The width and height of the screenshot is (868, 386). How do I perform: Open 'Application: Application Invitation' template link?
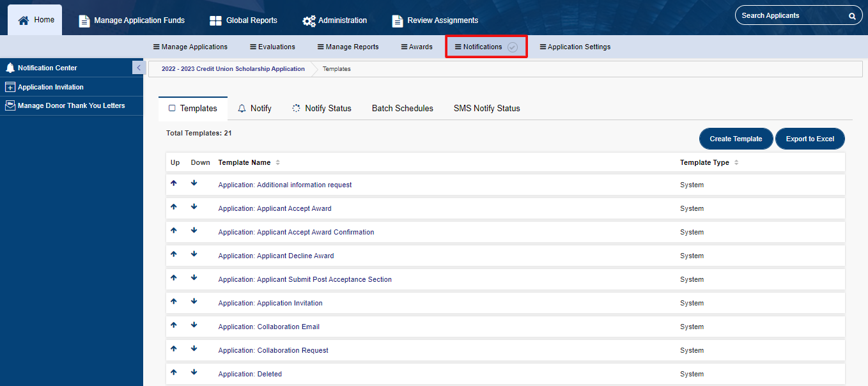[270, 303]
